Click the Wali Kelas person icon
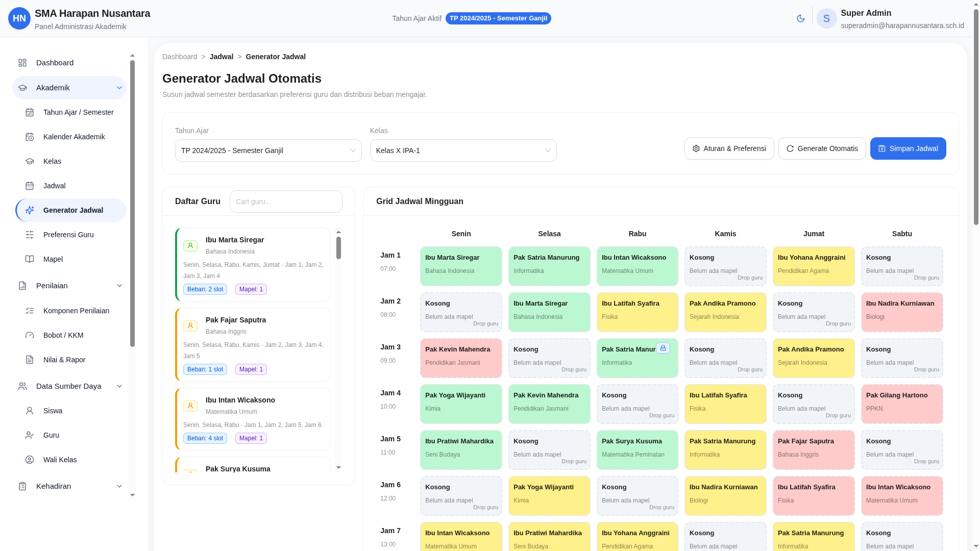Screen dimensions: 980x551 point(30,460)
